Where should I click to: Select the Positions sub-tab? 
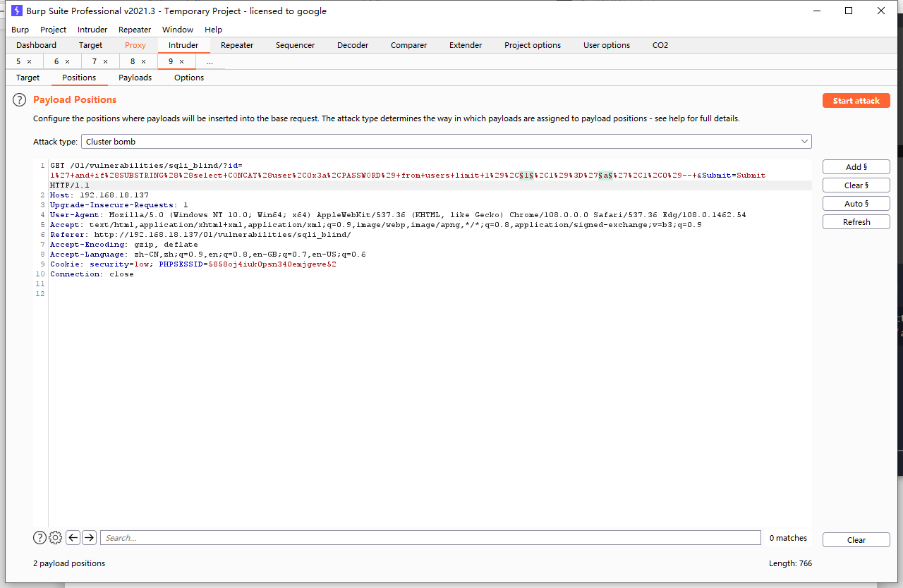point(79,78)
